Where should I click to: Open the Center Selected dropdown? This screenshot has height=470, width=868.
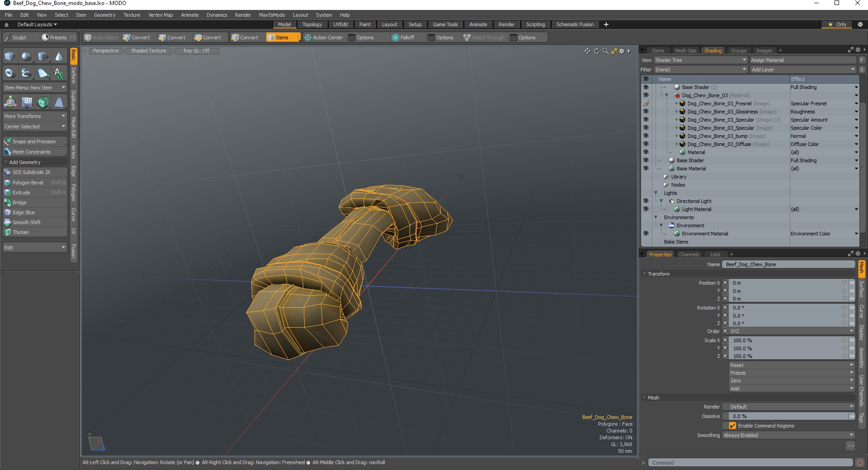click(x=35, y=127)
